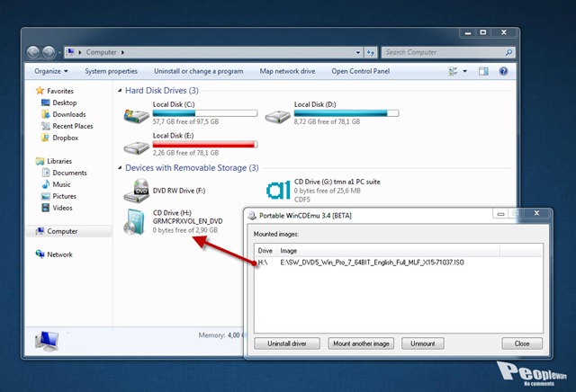Open Explorer help question mark icon

click(503, 71)
